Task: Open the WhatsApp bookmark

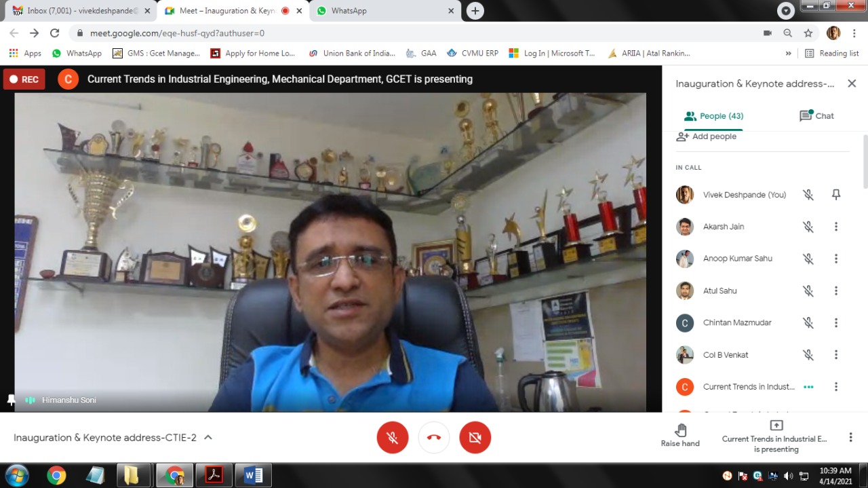Action: (x=77, y=53)
